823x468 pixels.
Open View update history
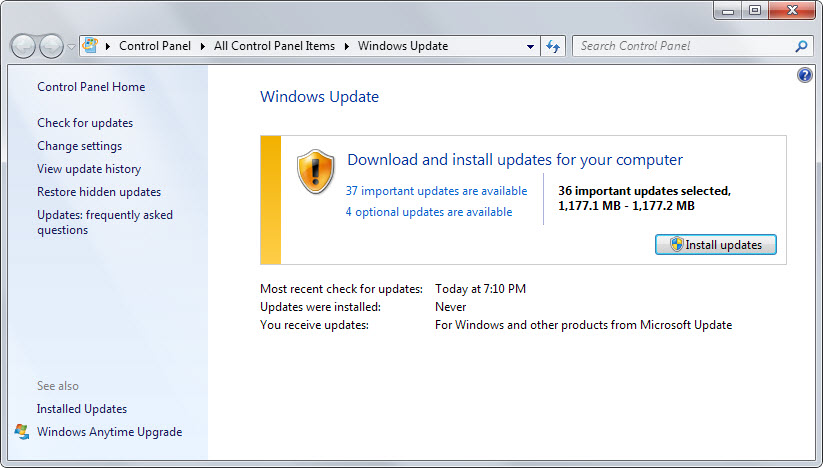click(x=89, y=169)
